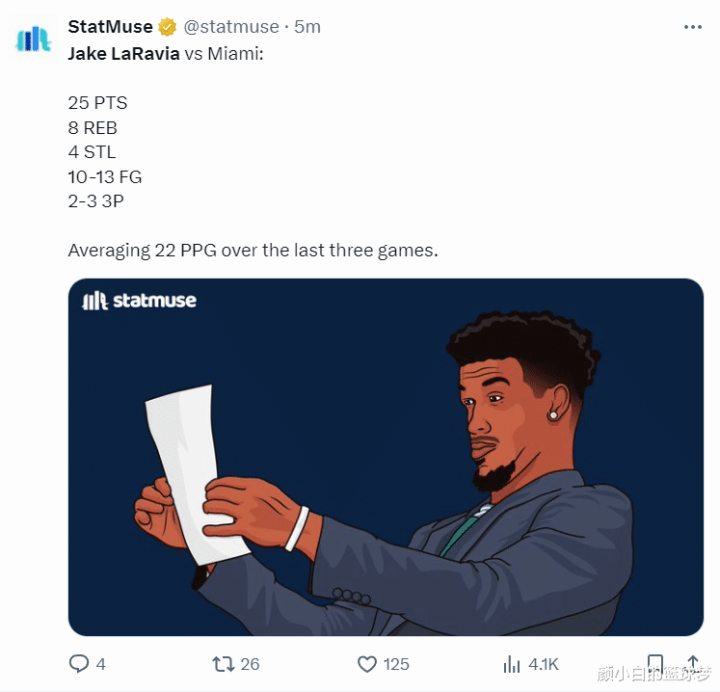This screenshot has height=692, width=720.
Task: Click the 'Averaging 22 PPG' sentence
Action: tap(252, 250)
